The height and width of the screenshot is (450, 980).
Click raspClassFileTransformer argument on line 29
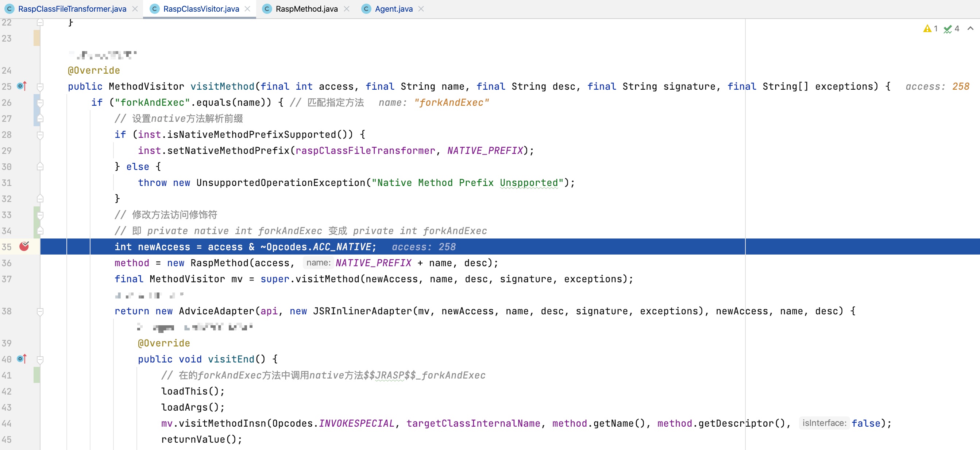click(x=365, y=151)
